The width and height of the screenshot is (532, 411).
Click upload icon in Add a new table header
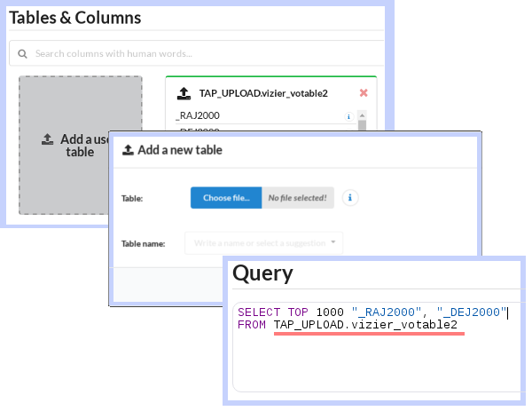[x=128, y=150]
